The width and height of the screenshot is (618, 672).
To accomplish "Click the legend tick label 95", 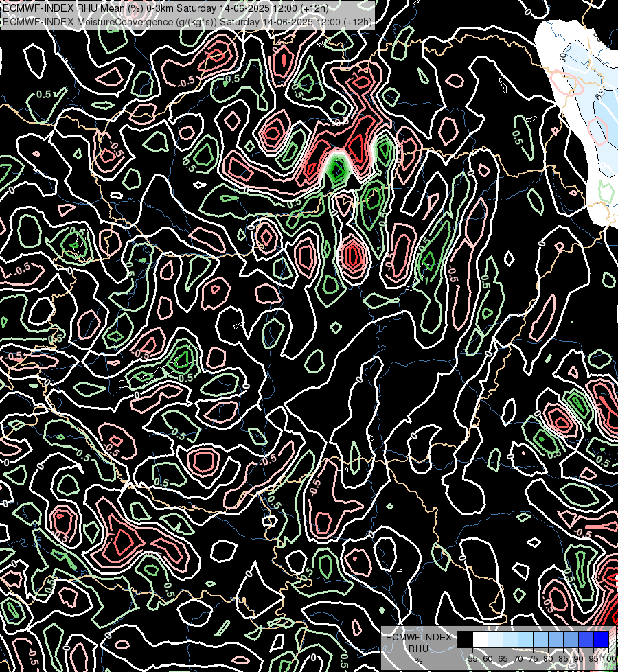I will point(593,659).
